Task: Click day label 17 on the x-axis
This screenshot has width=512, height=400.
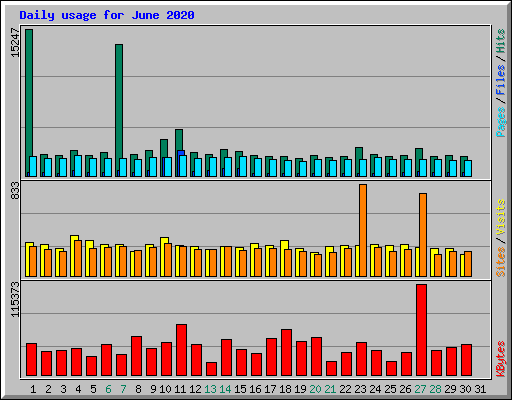Action: point(270,389)
